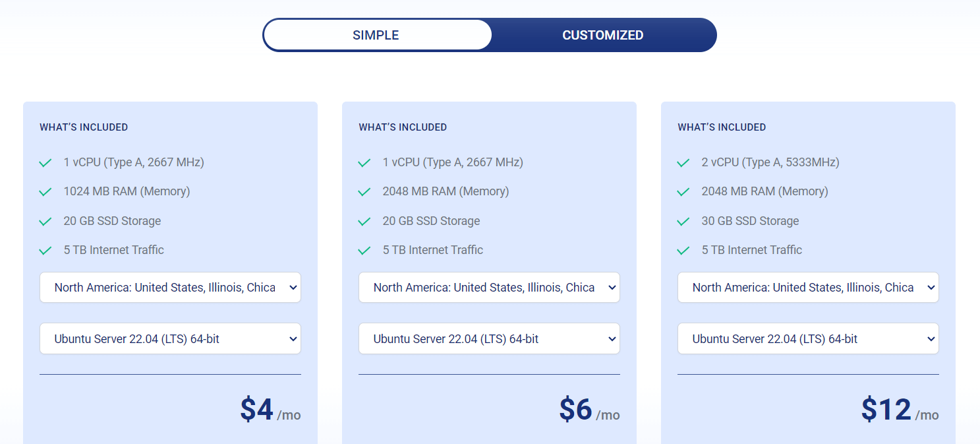Click the $4 /mo price

point(270,410)
